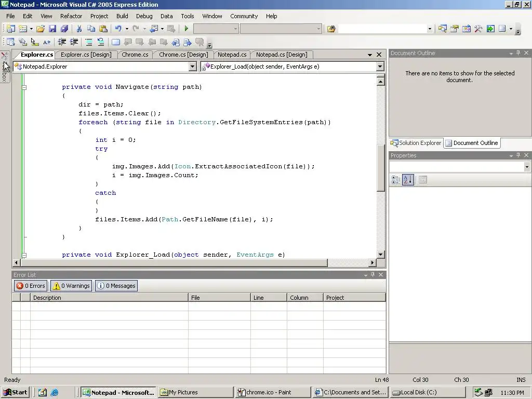Click the Comment selected lines icon
532x399 pixels.
point(89,42)
